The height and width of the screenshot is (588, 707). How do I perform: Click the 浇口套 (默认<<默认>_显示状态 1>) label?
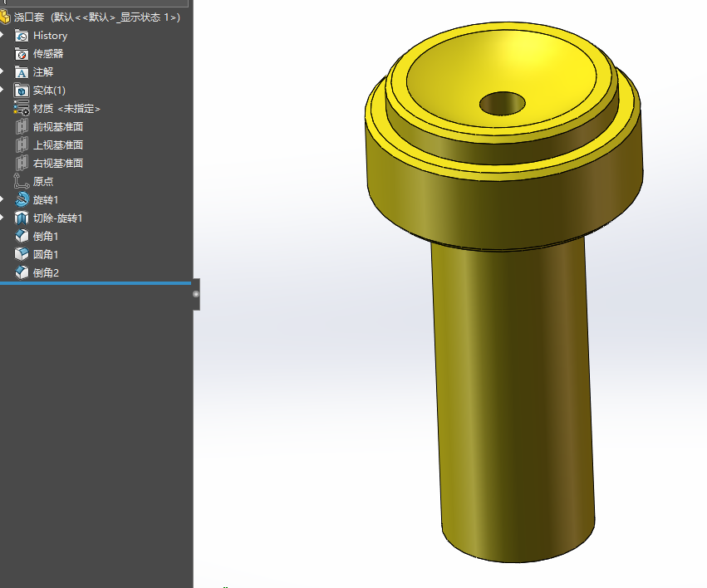pyautogui.click(x=97, y=17)
